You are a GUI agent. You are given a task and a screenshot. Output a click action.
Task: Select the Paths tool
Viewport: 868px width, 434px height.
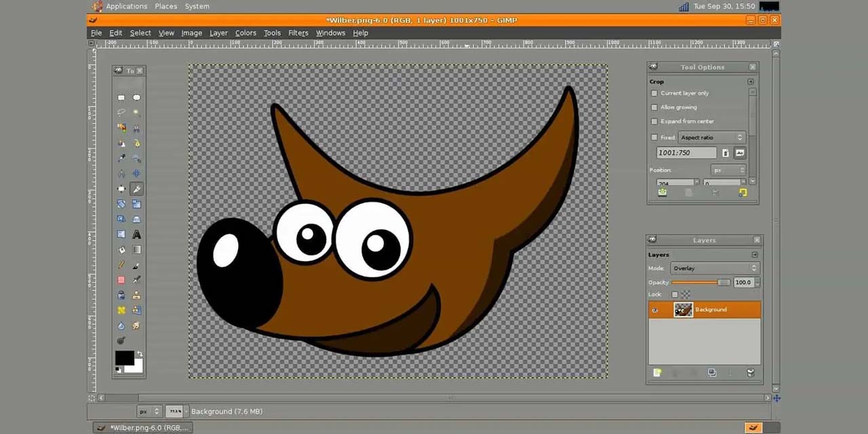pos(136,143)
